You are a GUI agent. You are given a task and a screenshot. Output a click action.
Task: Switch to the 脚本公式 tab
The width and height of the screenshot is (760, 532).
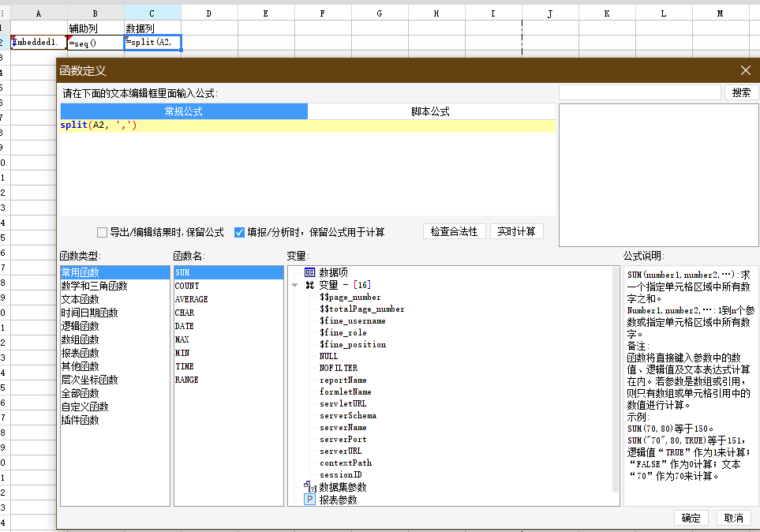pos(431,111)
